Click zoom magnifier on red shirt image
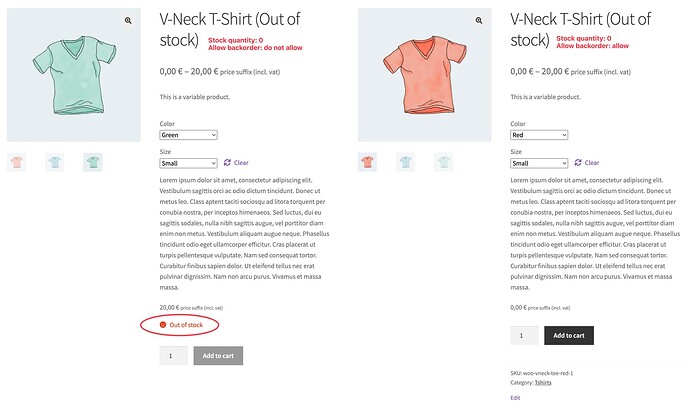The height and width of the screenshot is (407, 690). [x=479, y=20]
